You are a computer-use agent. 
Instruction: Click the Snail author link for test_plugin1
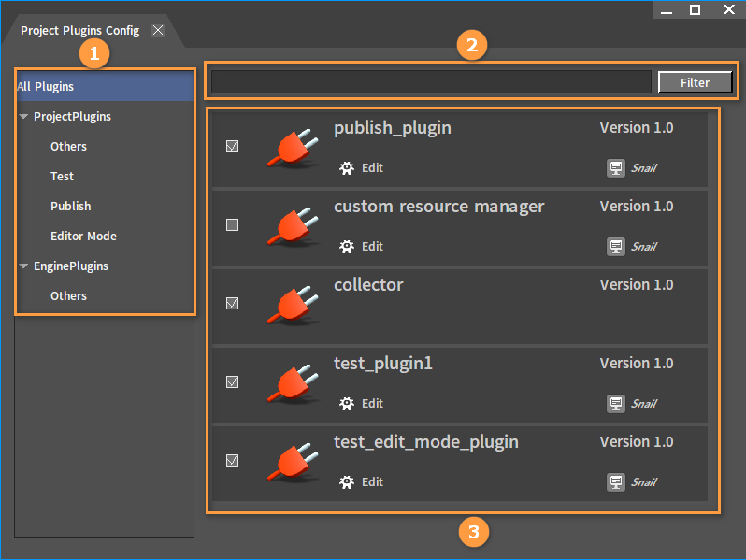644,404
